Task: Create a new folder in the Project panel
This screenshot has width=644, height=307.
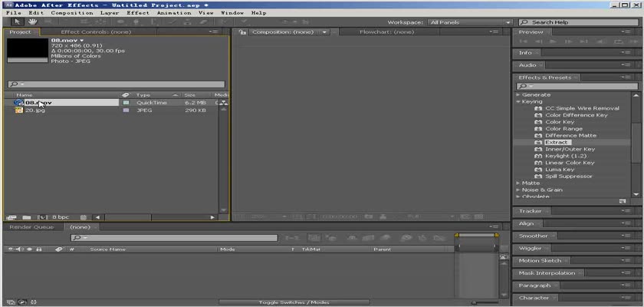Action: [26, 217]
